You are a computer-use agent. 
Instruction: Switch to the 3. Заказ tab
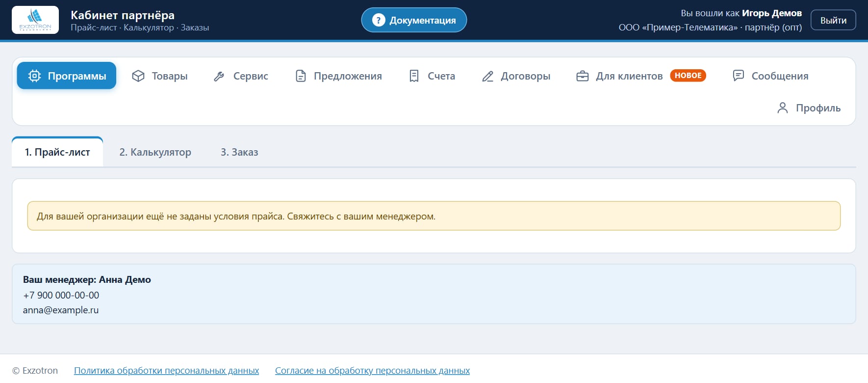[x=239, y=152]
